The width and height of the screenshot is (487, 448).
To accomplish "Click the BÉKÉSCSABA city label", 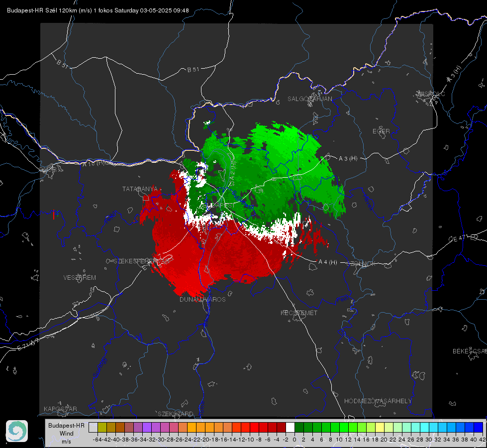I will point(470,351).
